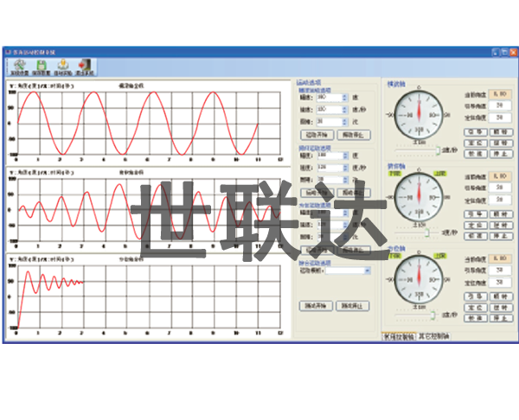Screen dimensions: 519x420
Task: Click the pitch axis current angle readout
Action: point(500,176)
